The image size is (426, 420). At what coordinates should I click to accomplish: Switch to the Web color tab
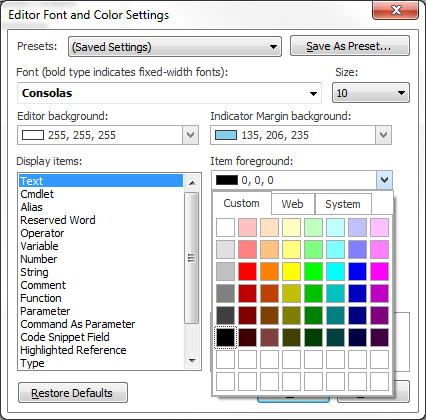[292, 204]
